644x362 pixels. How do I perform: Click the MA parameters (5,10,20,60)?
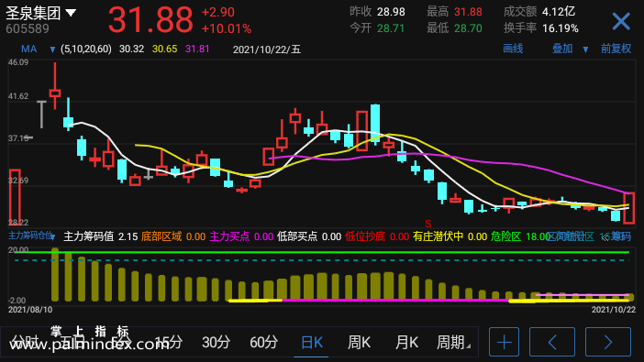coord(86,49)
